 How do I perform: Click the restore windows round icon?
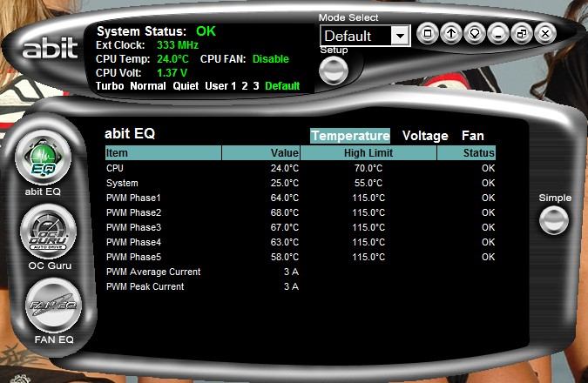coord(522,34)
